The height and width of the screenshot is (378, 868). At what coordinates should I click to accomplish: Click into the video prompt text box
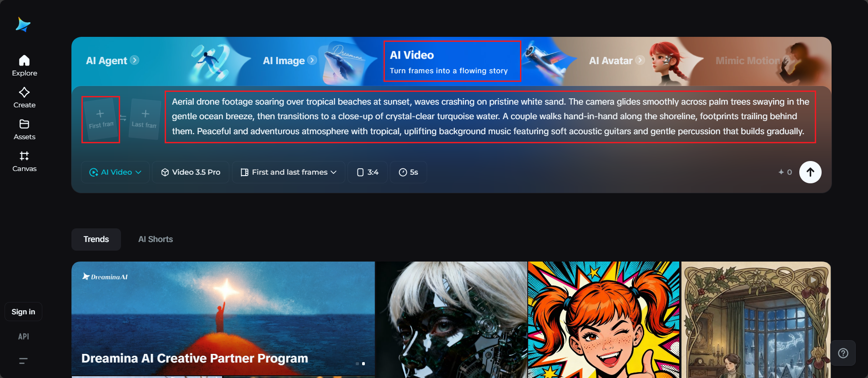(490, 117)
